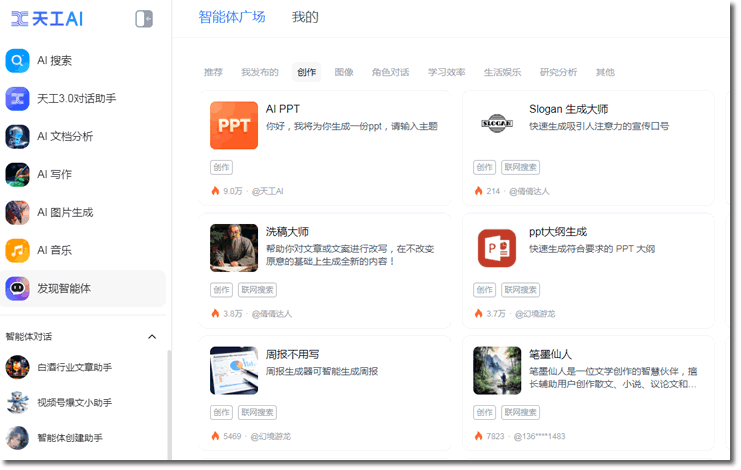This screenshot has width=741, height=470.
Task: Open the 学习效率 category tab
Action: coord(446,72)
